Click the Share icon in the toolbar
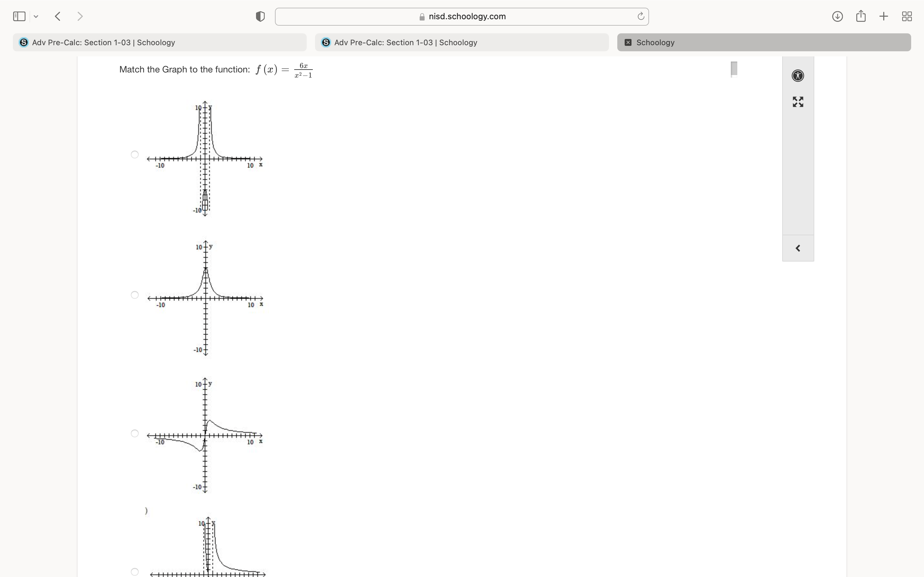This screenshot has width=924, height=577. [860, 16]
